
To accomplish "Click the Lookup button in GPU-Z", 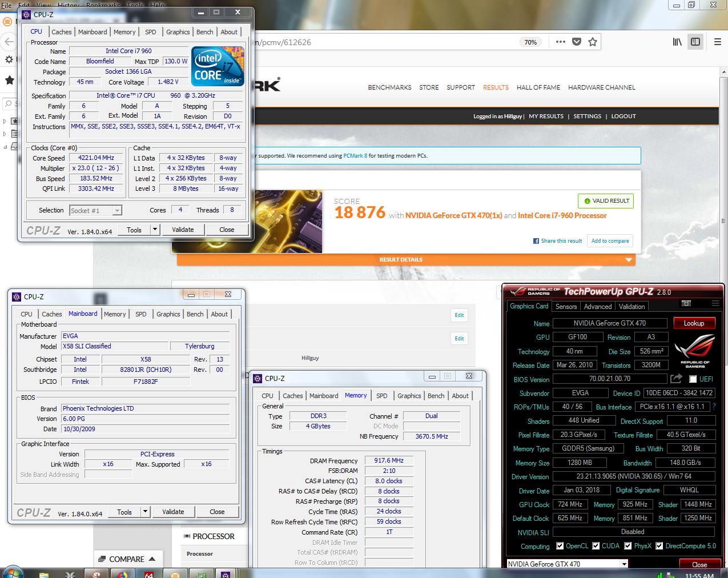I will (694, 323).
